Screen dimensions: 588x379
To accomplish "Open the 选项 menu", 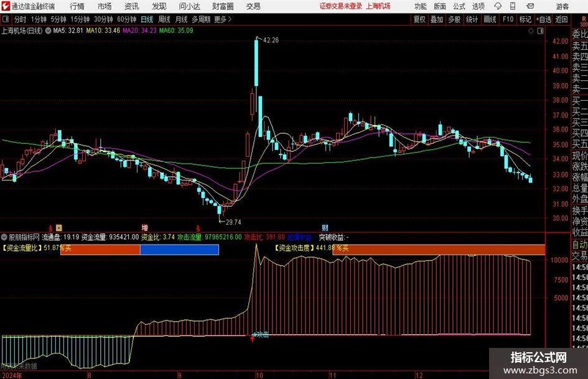I will (x=478, y=6).
